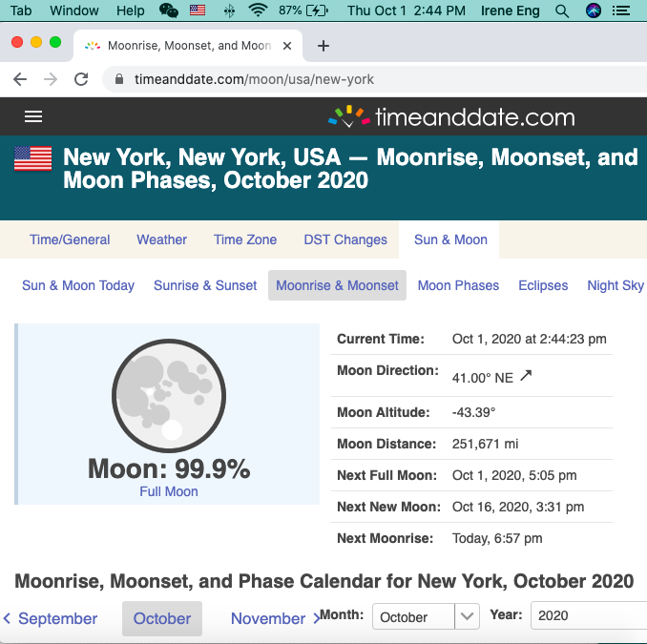Click the WeChat menu bar icon

pyautogui.click(x=169, y=10)
